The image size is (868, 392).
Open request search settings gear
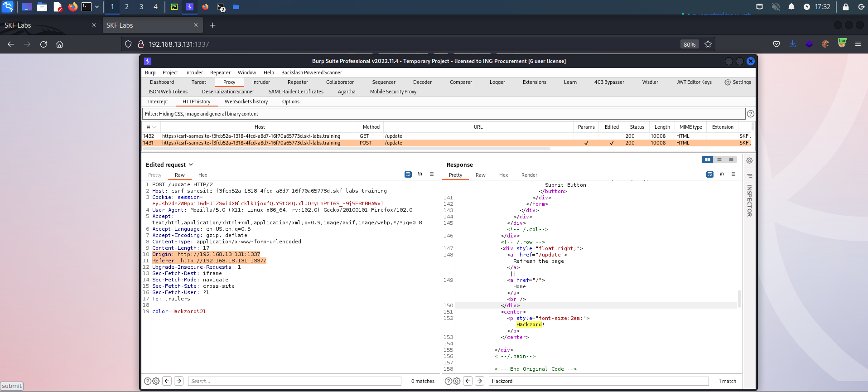click(156, 381)
